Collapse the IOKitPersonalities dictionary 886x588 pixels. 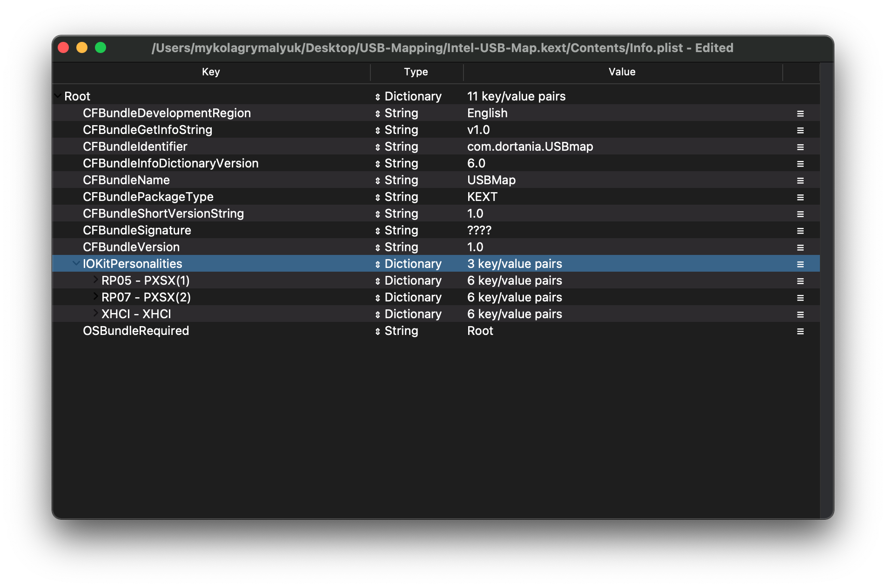(x=76, y=263)
